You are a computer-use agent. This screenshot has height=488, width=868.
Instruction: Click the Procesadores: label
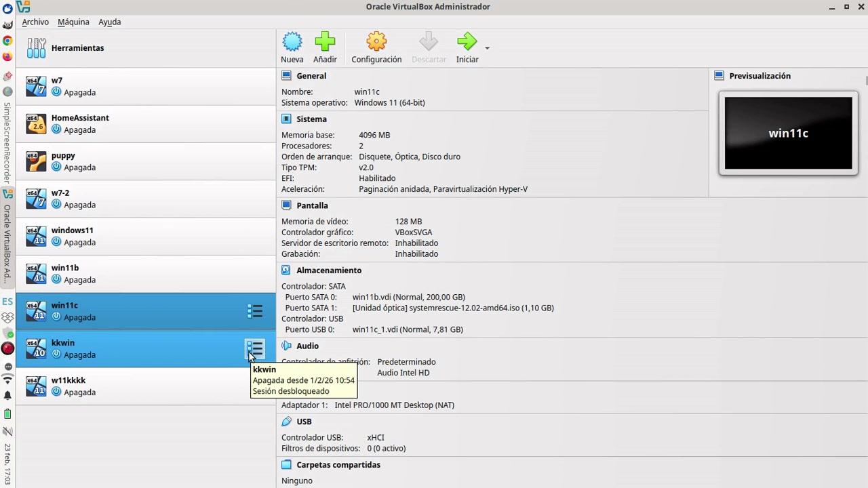(x=307, y=146)
